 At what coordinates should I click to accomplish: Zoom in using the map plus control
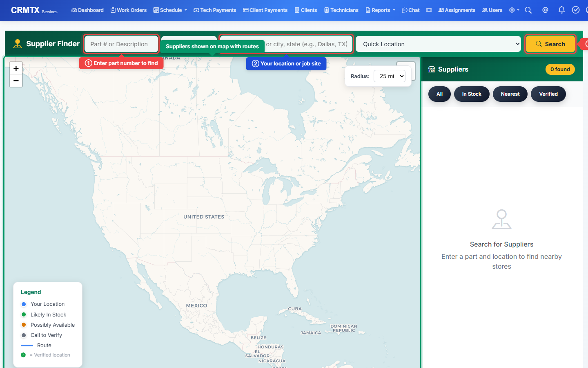click(x=16, y=68)
